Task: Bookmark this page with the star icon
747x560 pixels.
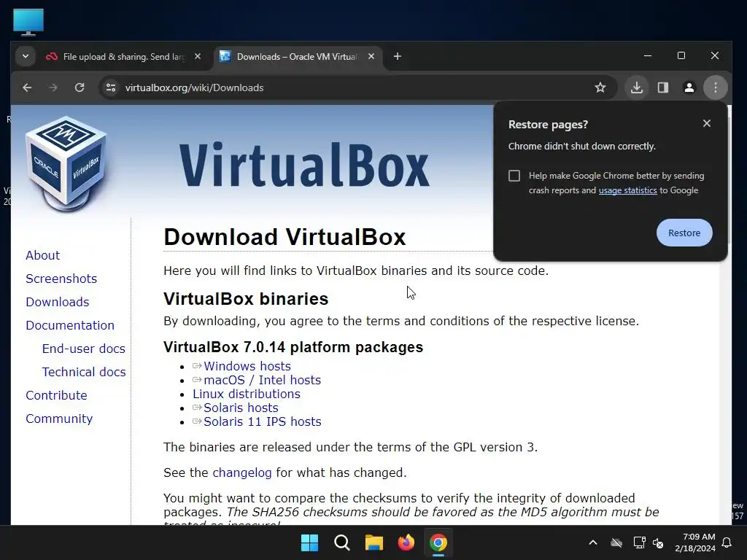Action: point(600,87)
